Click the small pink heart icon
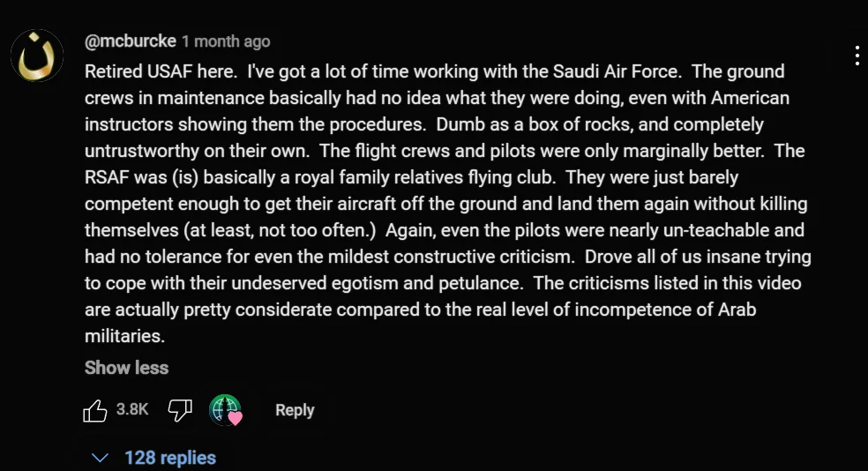The image size is (868, 471). click(x=236, y=419)
